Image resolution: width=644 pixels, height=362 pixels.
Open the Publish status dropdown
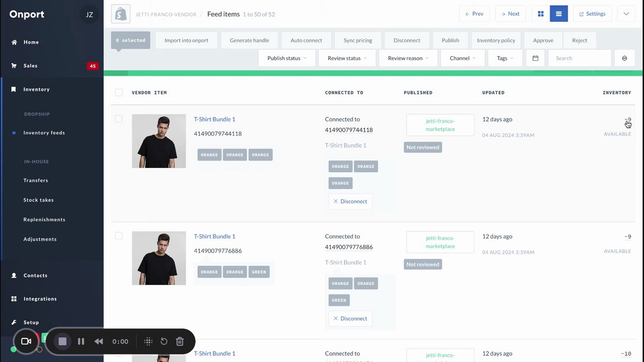pyautogui.click(x=287, y=58)
